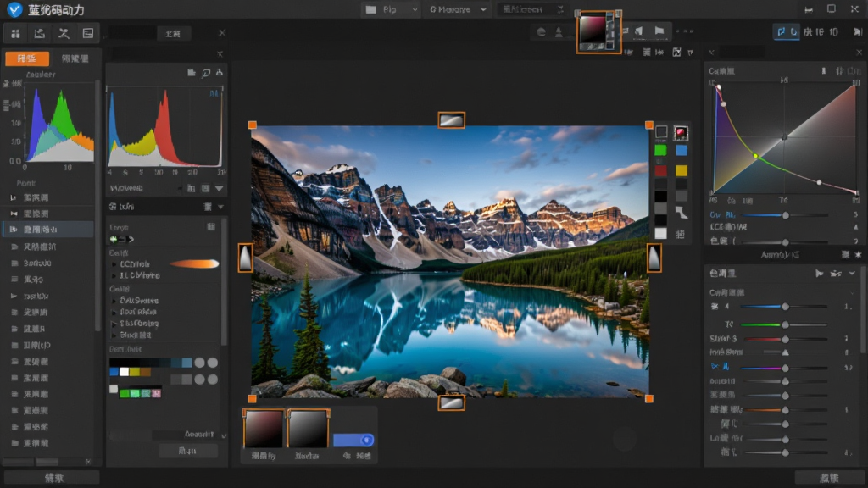Select the boot-shaped icon in the swatch palette
868x488 pixels.
pos(682,213)
